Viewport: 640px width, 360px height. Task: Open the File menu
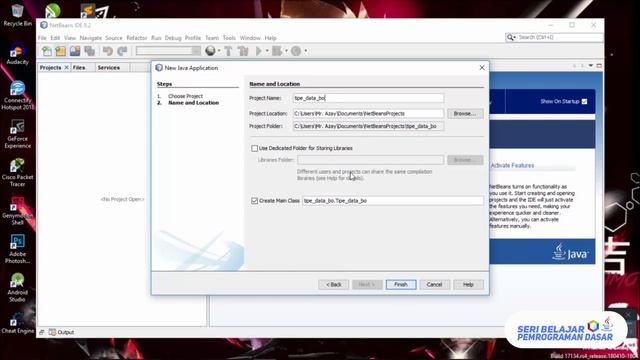click(x=42, y=38)
